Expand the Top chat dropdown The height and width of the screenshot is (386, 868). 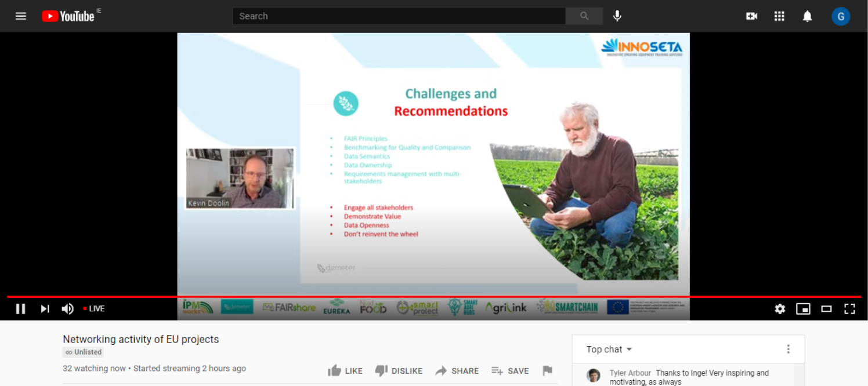pyautogui.click(x=609, y=349)
